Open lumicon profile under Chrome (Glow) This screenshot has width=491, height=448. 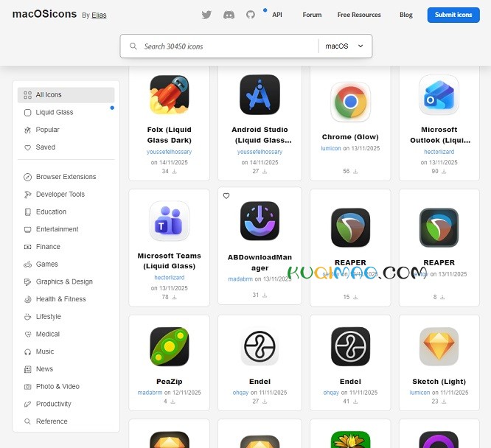[331, 148]
